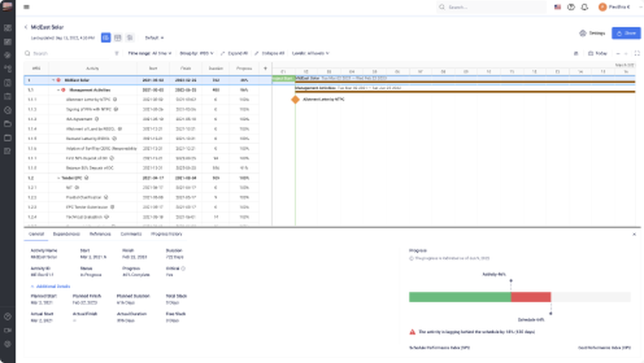Click check icon on row 1.1.3 activity
This screenshot has width=644, height=363.
[x=97, y=119]
